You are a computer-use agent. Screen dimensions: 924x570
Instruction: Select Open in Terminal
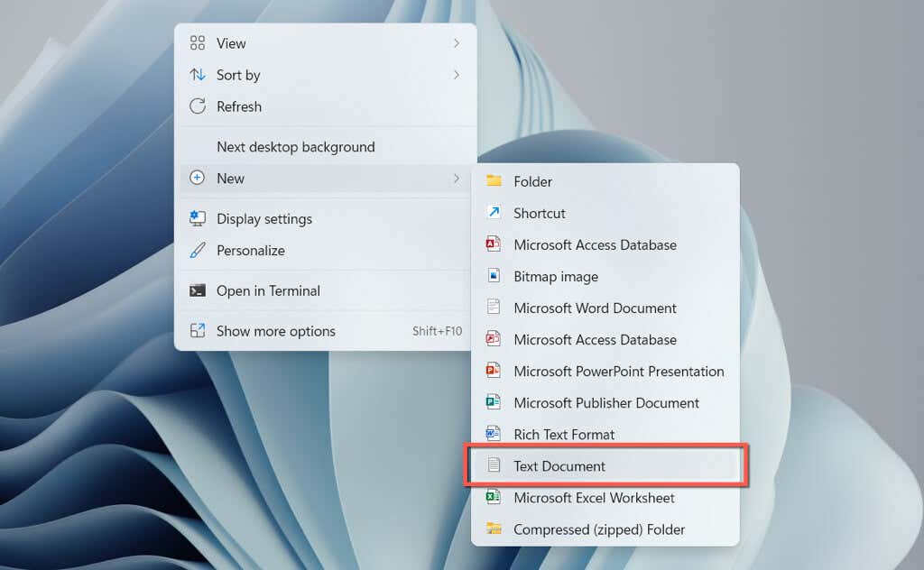[325, 291]
